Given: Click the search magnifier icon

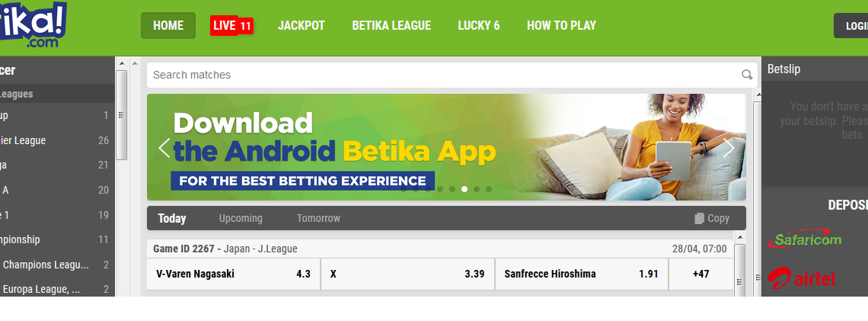Looking at the screenshot, I should 747,75.
